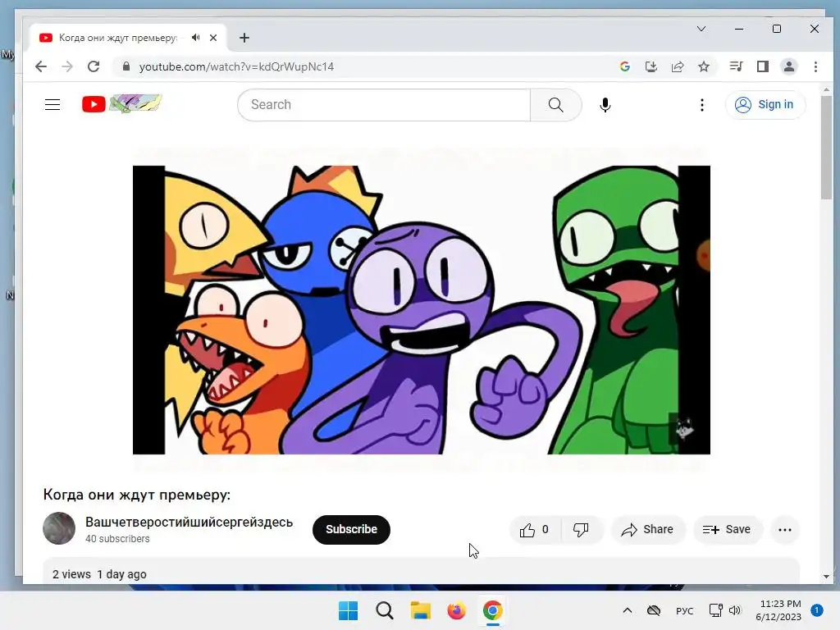Click the page vertical scrollbar thumb

tap(826, 147)
